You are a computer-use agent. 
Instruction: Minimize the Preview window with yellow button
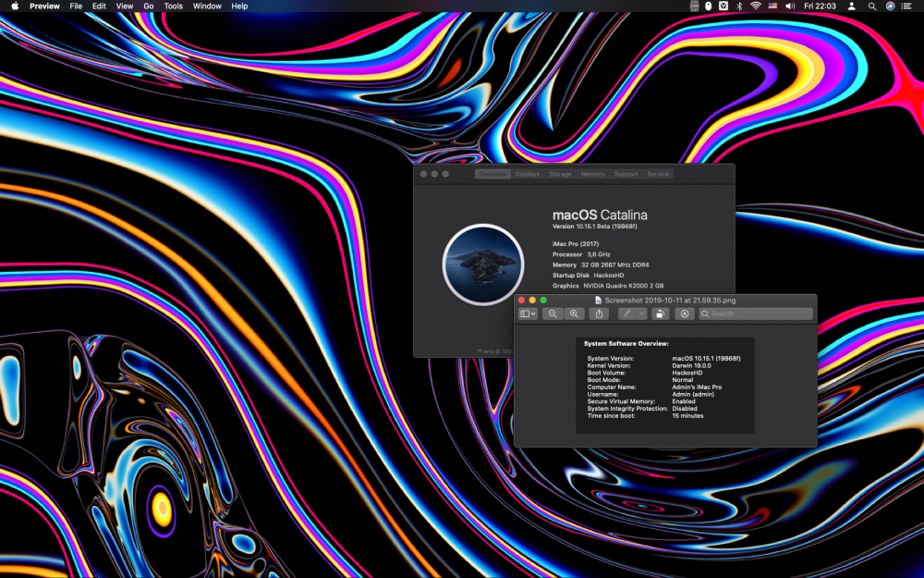click(532, 301)
